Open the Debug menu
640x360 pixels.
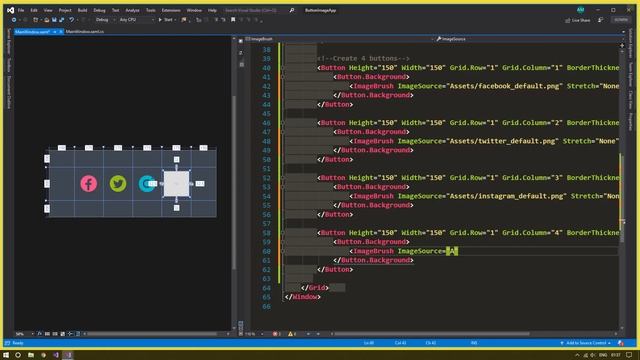coord(99,10)
